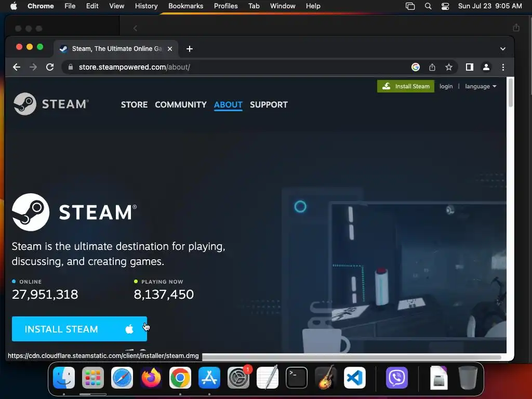Click the Stage Manager windows icon in menu bar
Screen dimensions: 532x399
pos(410,6)
